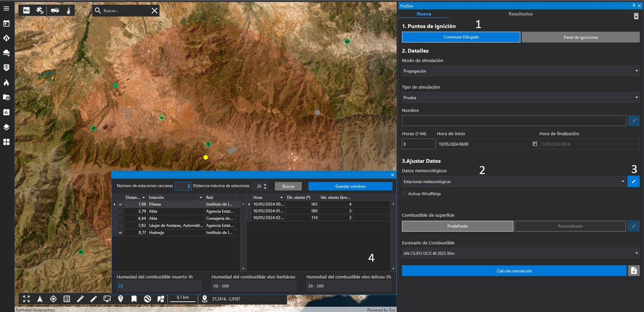Increase Distancia máxima de estaciones stepper
The image size is (644, 312).
point(265,185)
